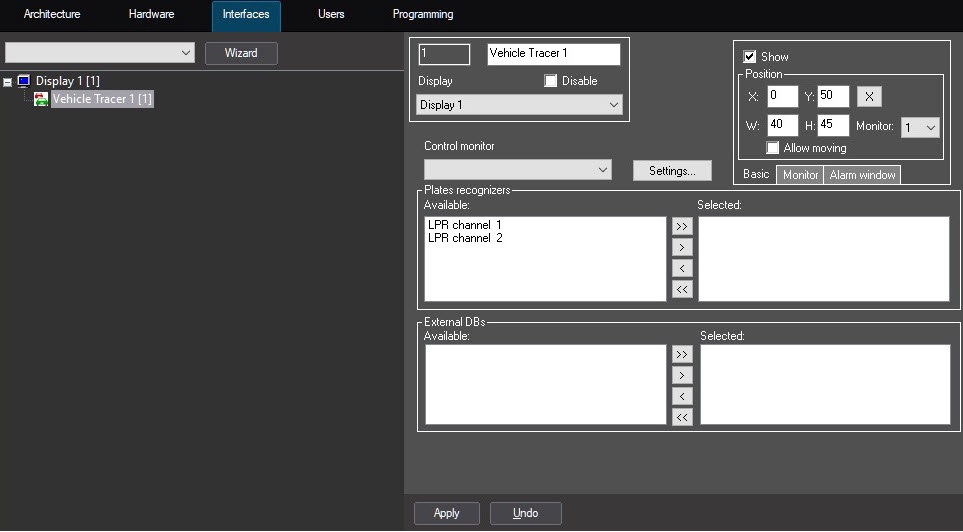The height and width of the screenshot is (532, 963).
Task: Uncheck the Show checkbox
Action: point(750,57)
